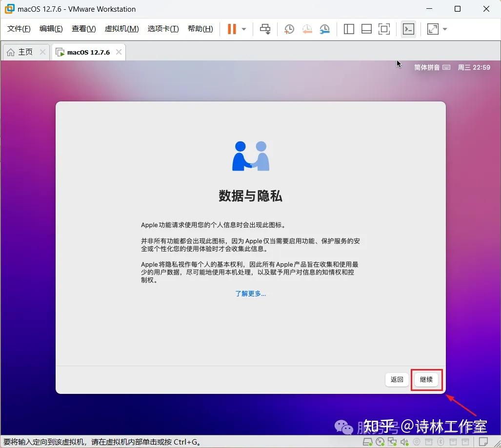The height and width of the screenshot is (448, 501).
Task: Click the VMware Workstation app icon in title bar
Action: tap(10, 9)
